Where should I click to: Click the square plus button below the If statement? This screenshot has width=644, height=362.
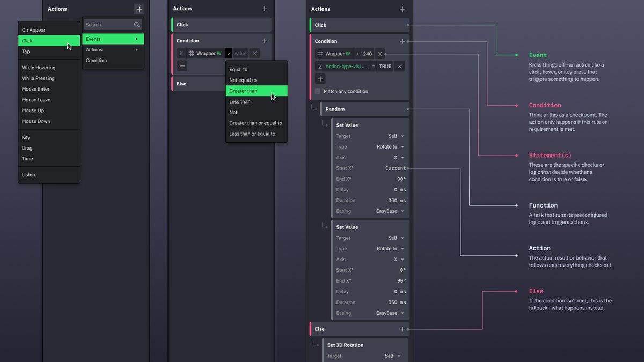[182, 66]
